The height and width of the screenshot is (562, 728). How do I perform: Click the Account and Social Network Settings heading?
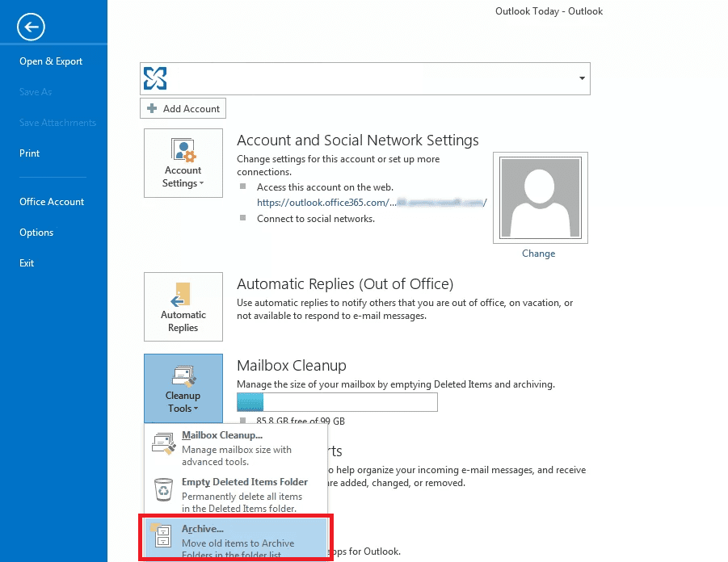click(x=357, y=140)
